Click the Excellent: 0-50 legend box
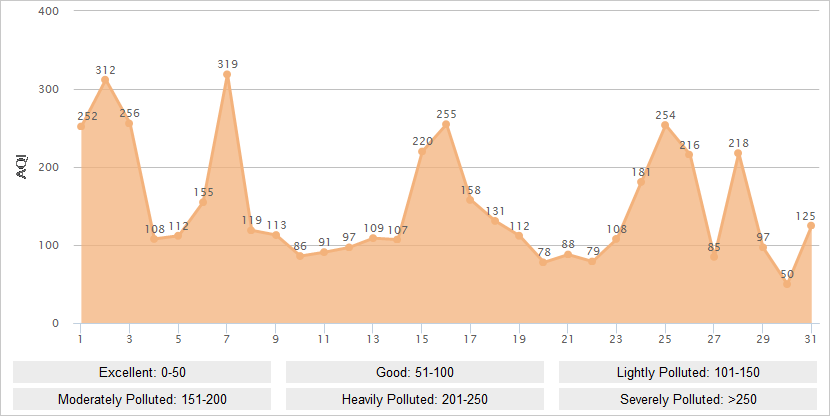 (142, 372)
